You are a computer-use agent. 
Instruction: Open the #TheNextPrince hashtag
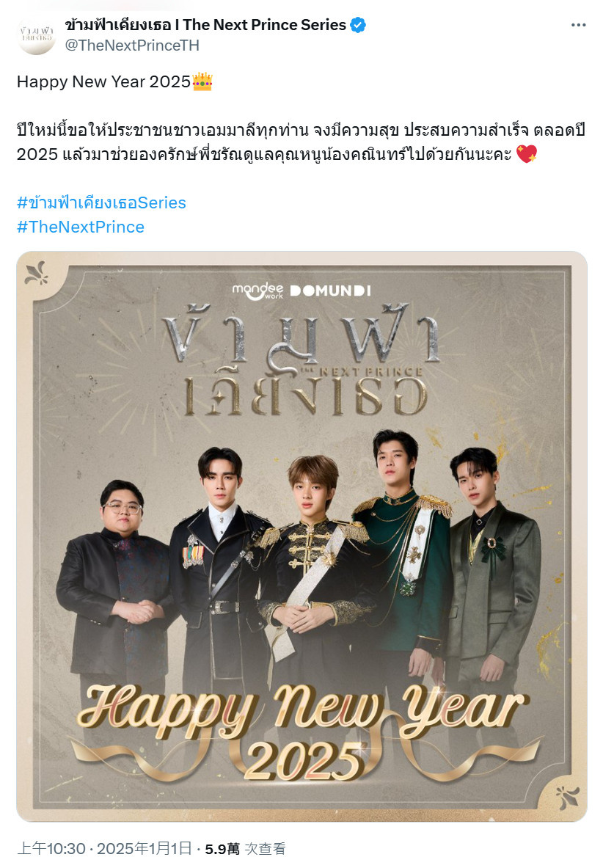point(81,227)
